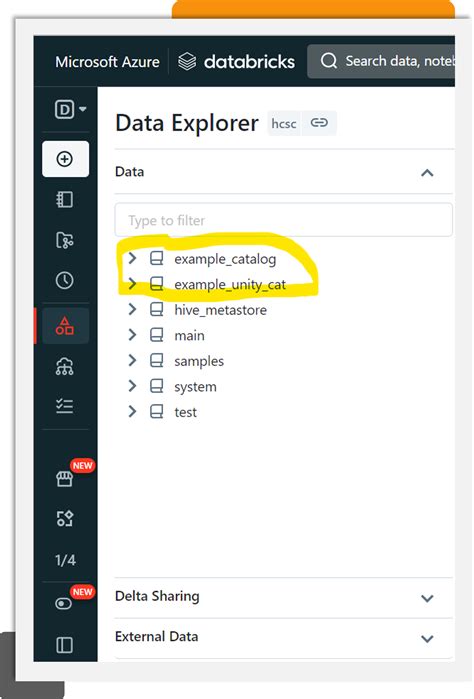Open the Workspace notebook icon
The width and height of the screenshot is (474, 699).
pos(65,199)
